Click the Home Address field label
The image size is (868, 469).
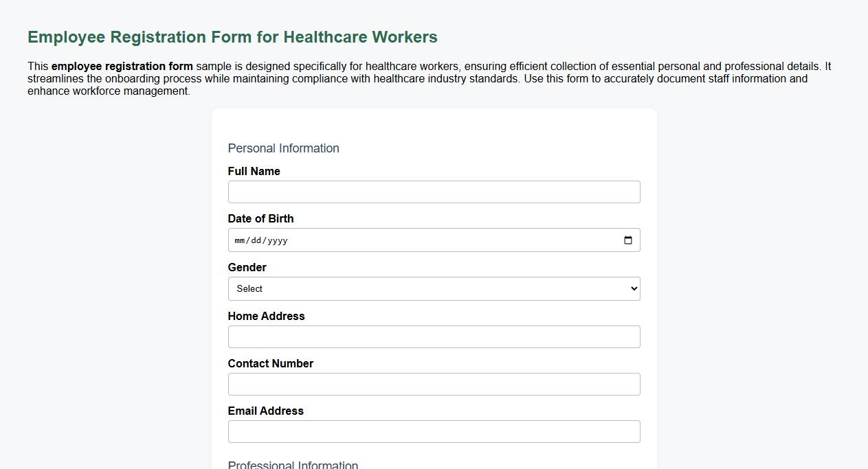click(x=266, y=316)
